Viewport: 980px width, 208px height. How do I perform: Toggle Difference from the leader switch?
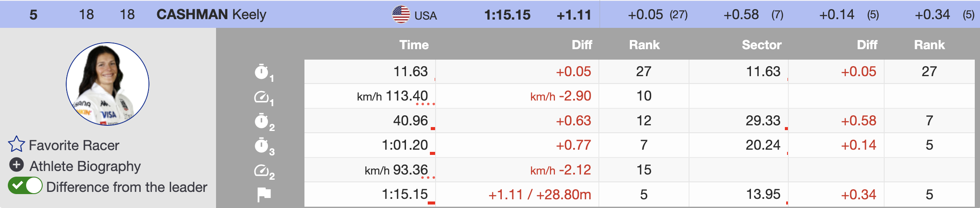(x=25, y=186)
